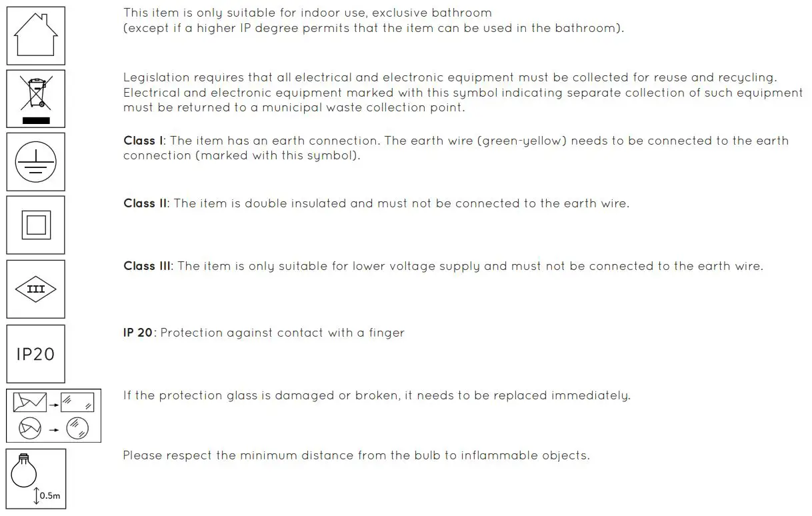Image resolution: width=812 pixels, height=516 pixels.
Task: Click the Class I earth connection symbol
Action: click(x=36, y=161)
